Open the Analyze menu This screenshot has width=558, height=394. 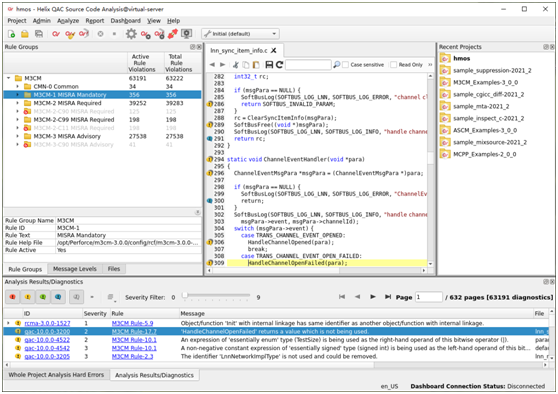click(x=68, y=21)
